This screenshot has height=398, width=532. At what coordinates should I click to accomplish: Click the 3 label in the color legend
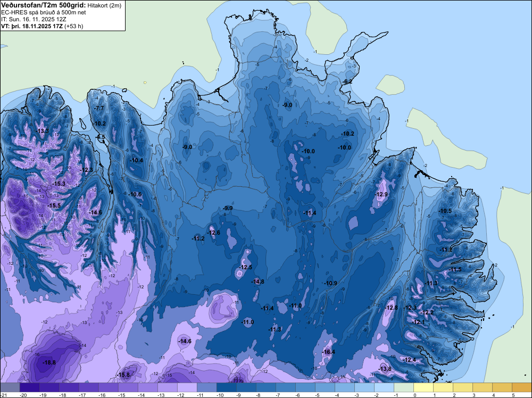[x=473, y=395]
